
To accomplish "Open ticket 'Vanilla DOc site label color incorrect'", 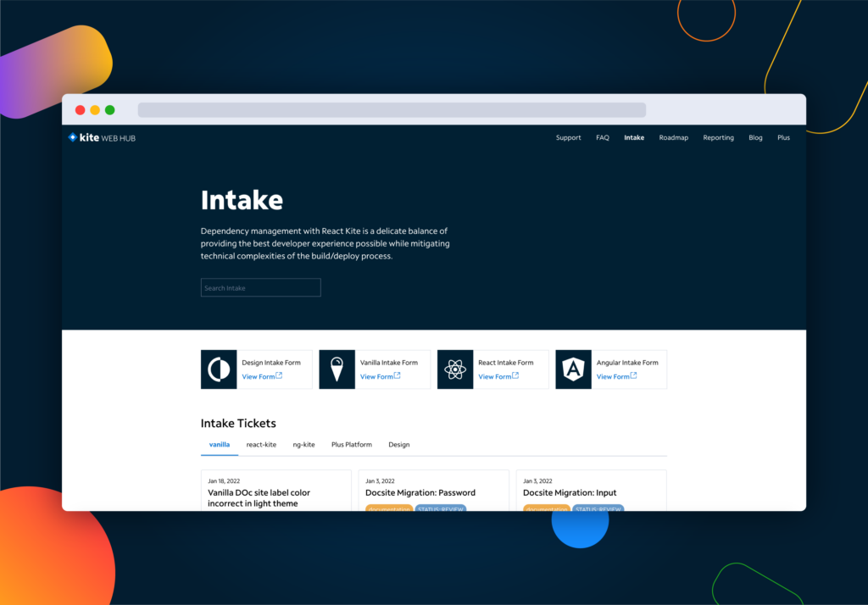I will point(259,497).
